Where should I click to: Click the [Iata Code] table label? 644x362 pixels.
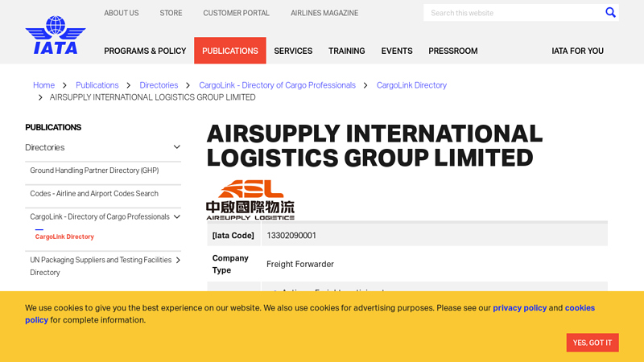pos(233,236)
